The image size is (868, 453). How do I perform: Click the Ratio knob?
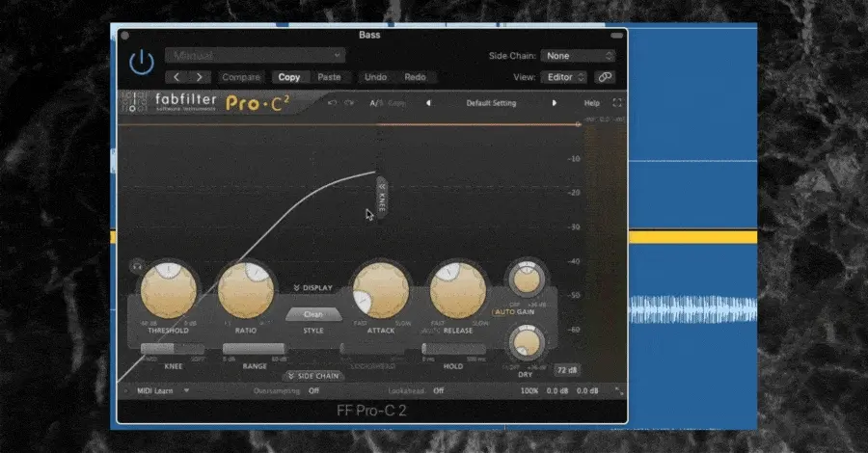[x=246, y=291]
